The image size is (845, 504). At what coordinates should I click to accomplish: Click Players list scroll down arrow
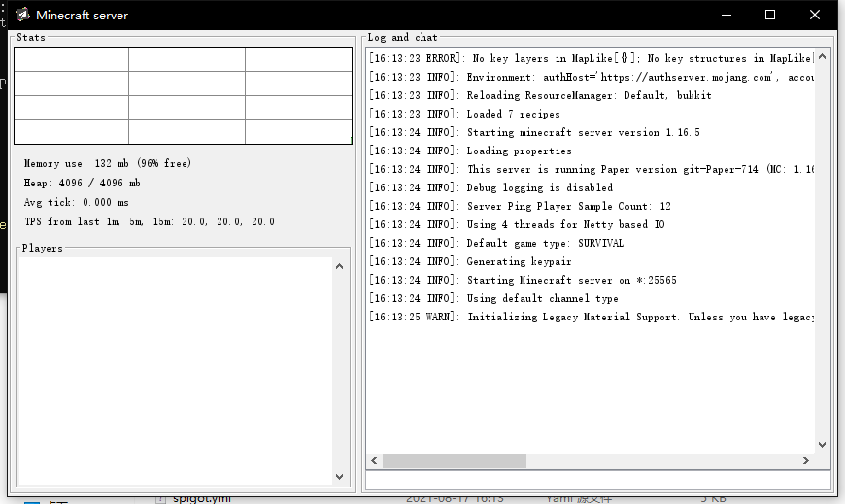[x=340, y=477]
